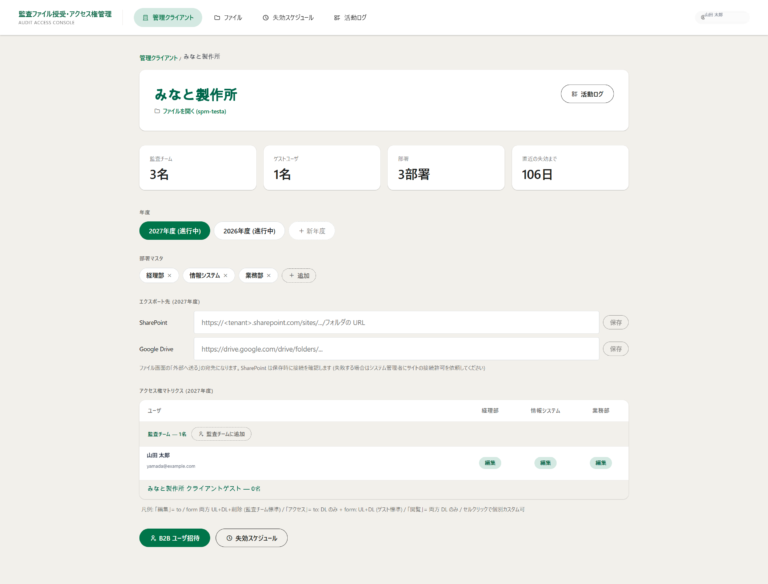768x584 pixels.
Task: Focus the SharePoint URL input field
Action: point(397,322)
